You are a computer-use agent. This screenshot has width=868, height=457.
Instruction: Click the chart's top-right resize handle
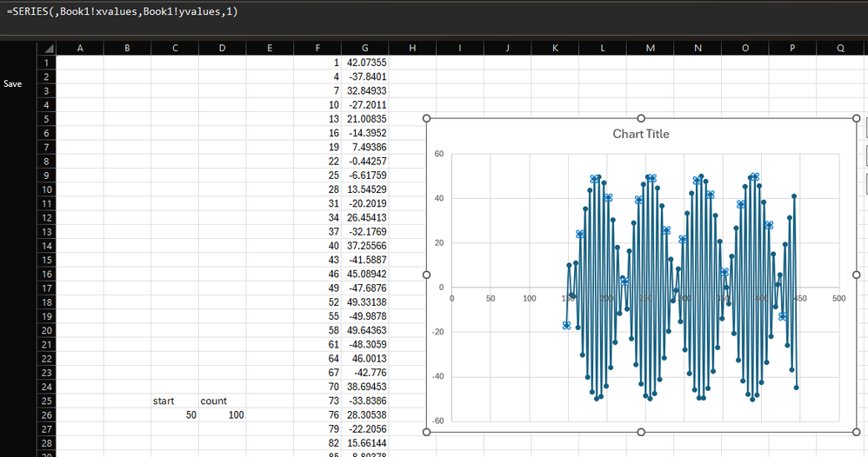click(857, 118)
